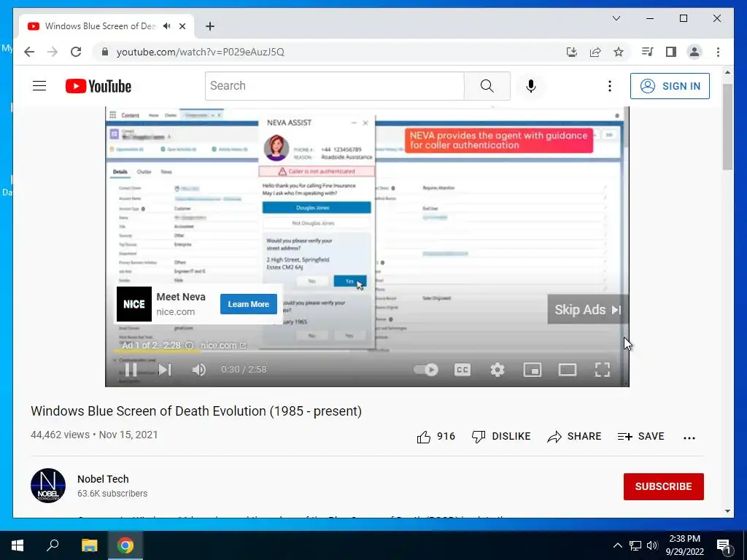Open Chrome side panel

[x=671, y=52]
